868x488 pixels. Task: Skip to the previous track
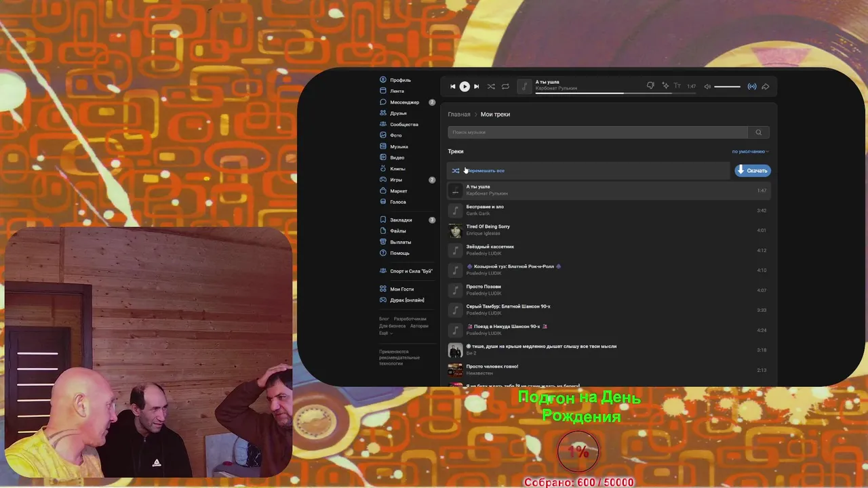453,86
